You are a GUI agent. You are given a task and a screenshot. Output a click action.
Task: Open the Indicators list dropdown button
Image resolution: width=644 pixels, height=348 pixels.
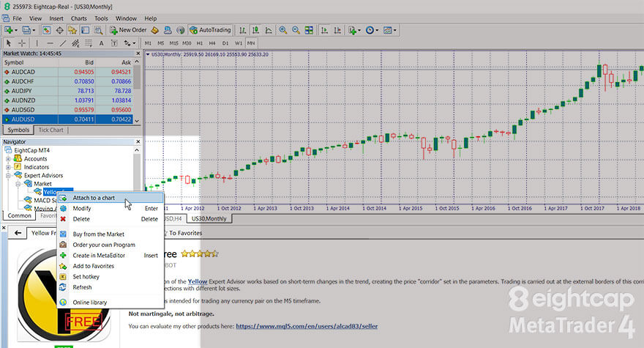pyautogui.click(x=353, y=30)
